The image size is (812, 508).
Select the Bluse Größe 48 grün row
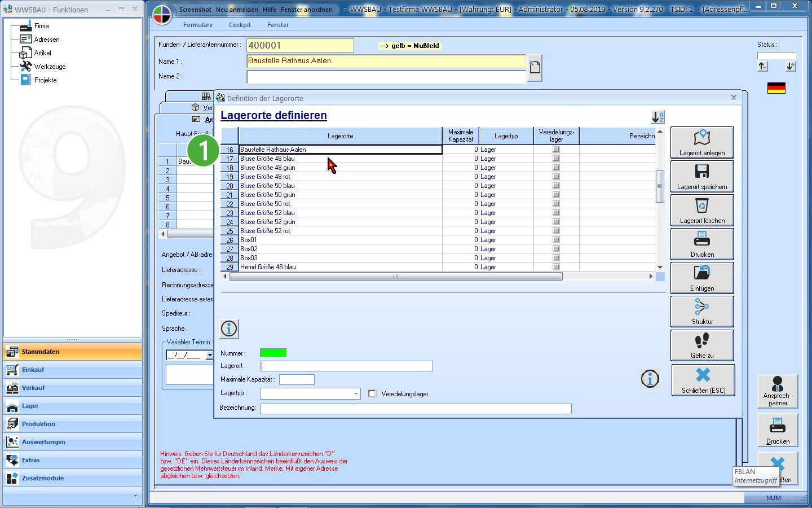(340, 168)
